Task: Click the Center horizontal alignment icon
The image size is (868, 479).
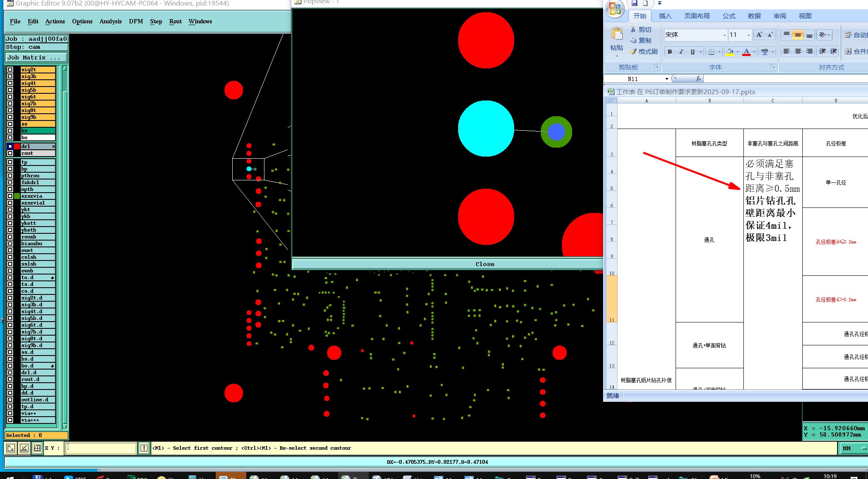Action: (798, 51)
